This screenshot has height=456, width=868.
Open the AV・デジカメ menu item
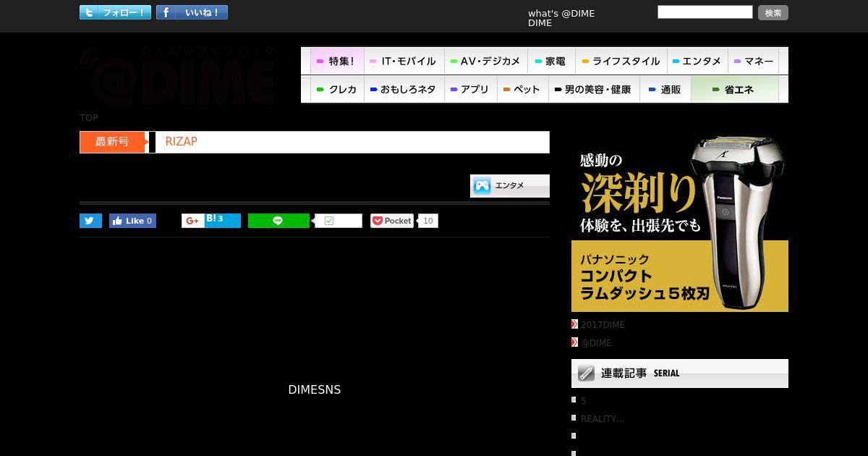pos(485,61)
